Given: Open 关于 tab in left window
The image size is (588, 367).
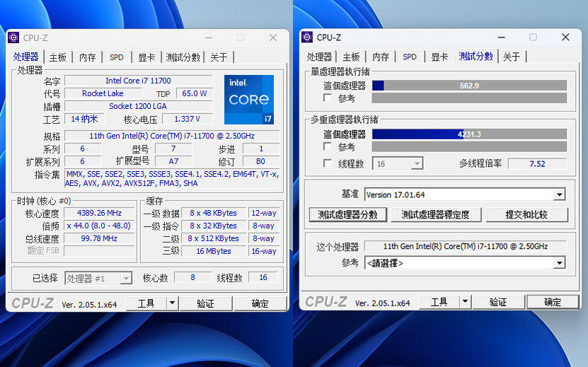Looking at the screenshot, I should click(219, 57).
